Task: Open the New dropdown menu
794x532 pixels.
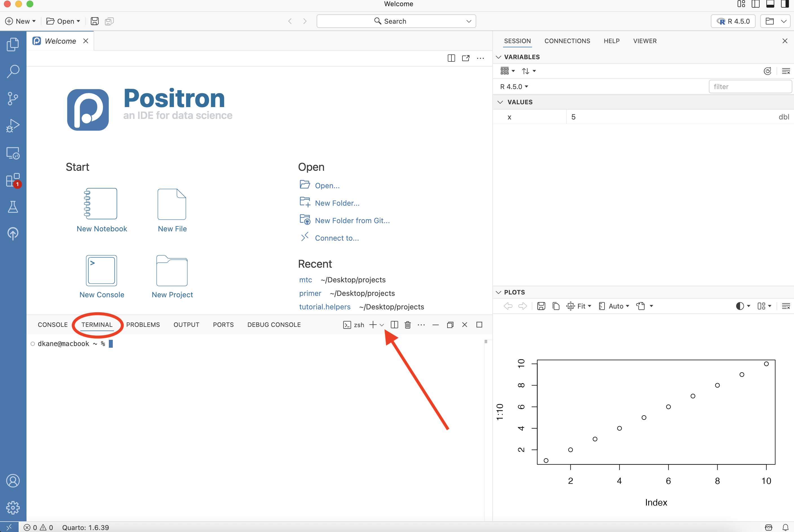Action: click(20, 21)
